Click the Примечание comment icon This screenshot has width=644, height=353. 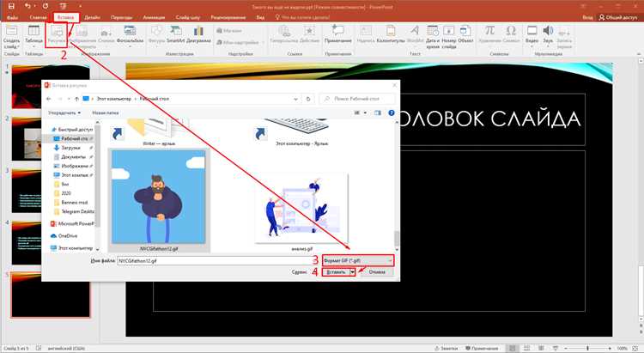click(x=338, y=34)
